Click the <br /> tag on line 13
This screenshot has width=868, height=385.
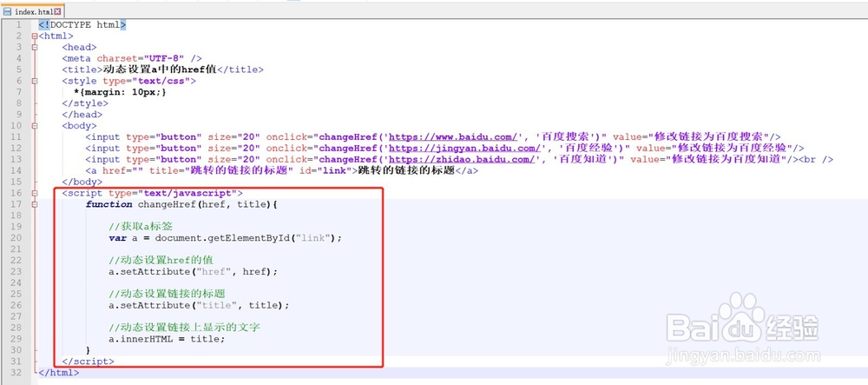(817, 160)
